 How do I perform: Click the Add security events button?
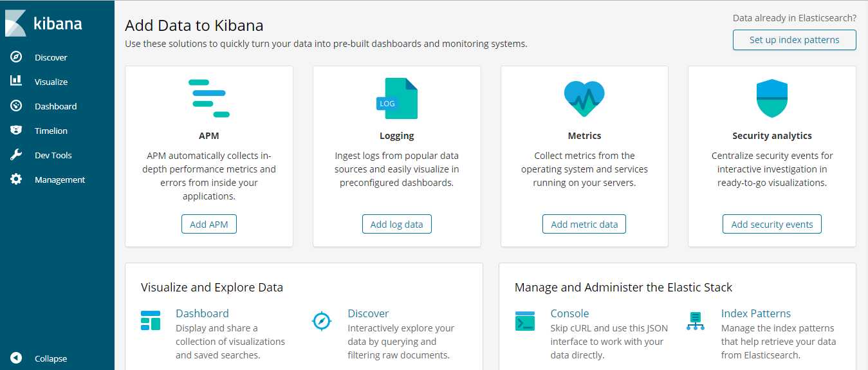[x=772, y=224]
